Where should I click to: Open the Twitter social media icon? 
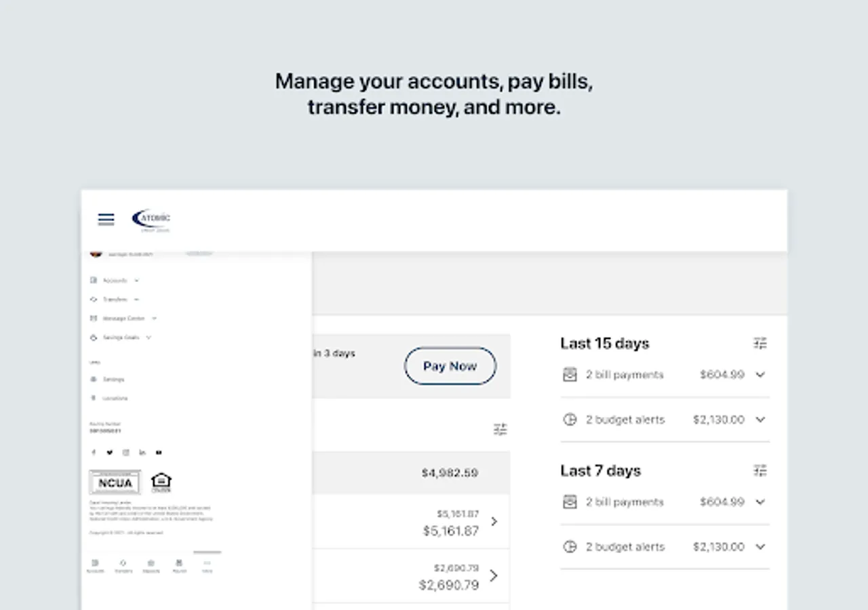pos(110,452)
